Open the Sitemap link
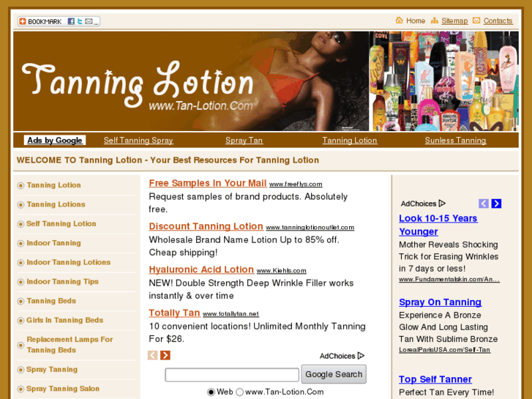Viewport: 532px width, 399px height. tap(454, 20)
